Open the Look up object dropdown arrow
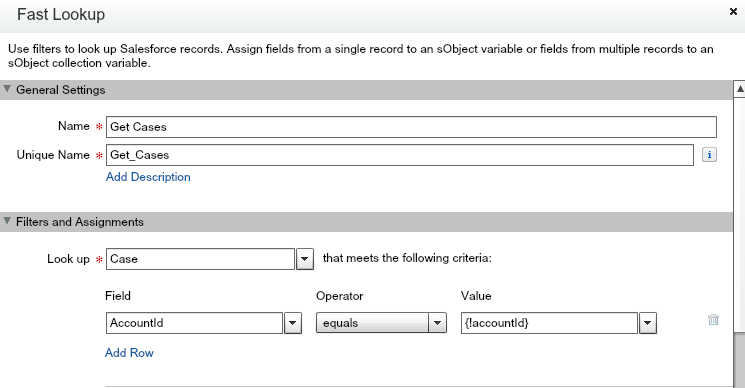 (x=305, y=259)
